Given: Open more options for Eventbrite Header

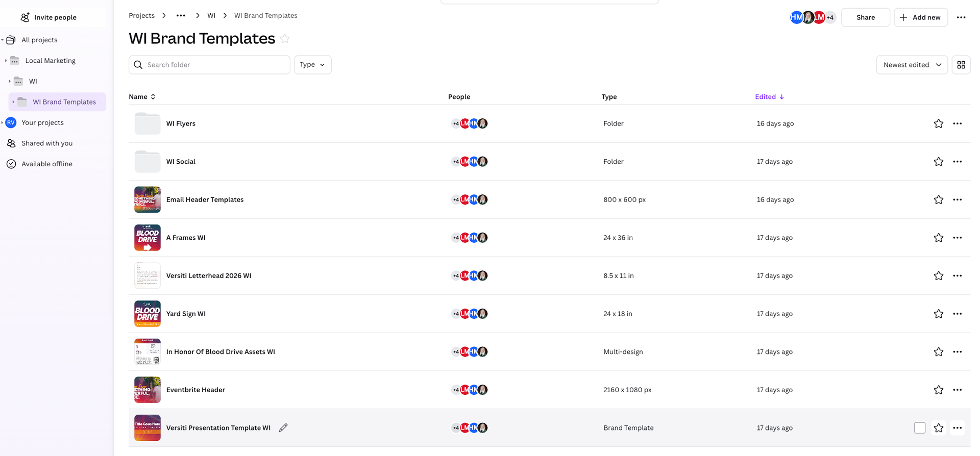Looking at the screenshot, I should click(957, 390).
